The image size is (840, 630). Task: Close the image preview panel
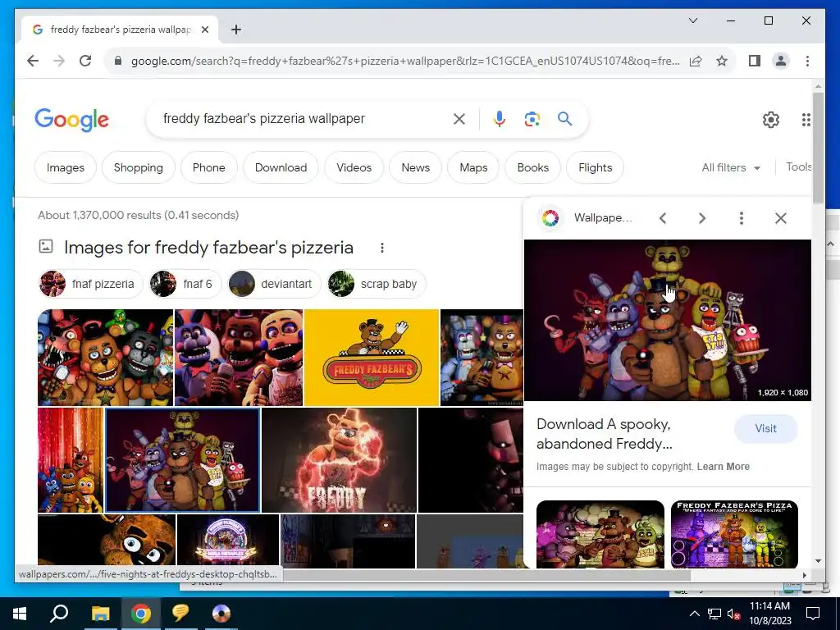[x=781, y=218]
